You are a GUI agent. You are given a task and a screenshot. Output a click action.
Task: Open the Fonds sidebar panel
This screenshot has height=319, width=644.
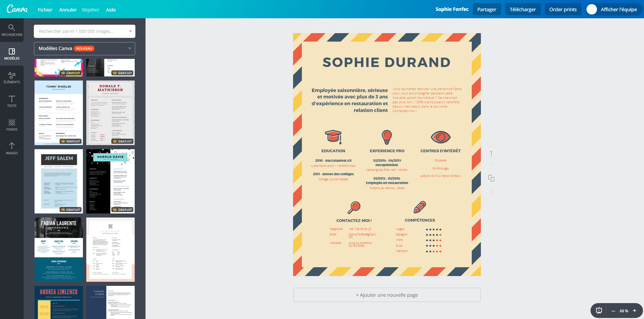coord(12,125)
